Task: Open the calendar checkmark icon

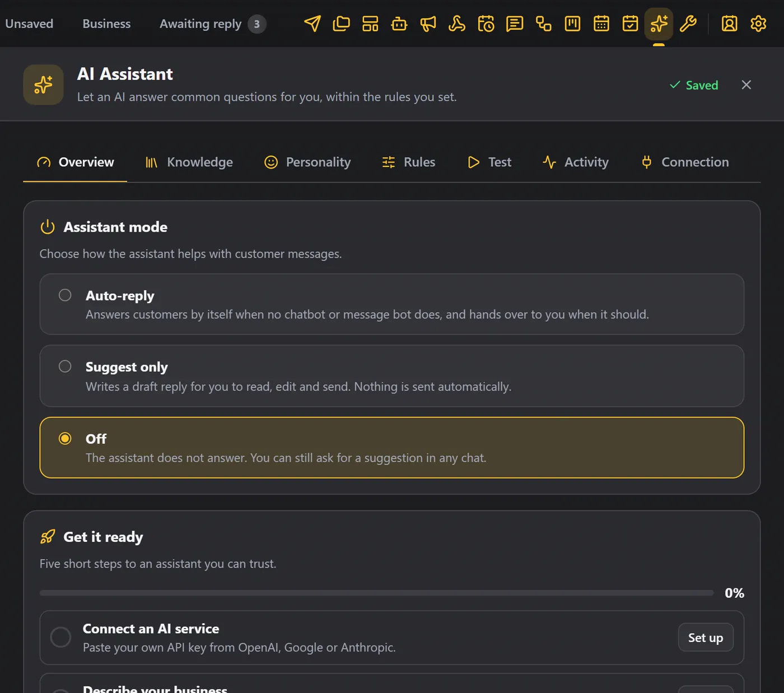Action: (631, 24)
